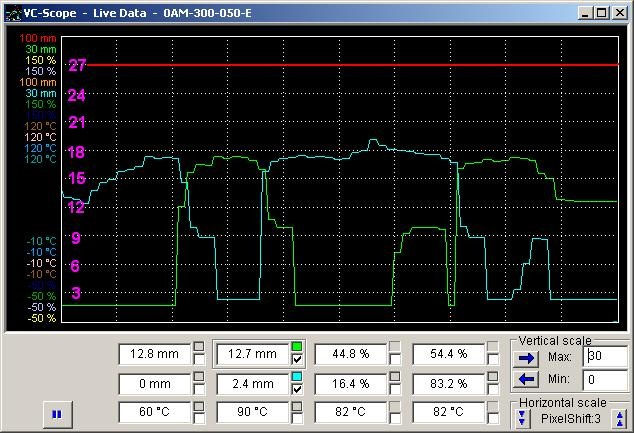Click the gray swatch beside 90 °C
634x433 pixels.
coord(297,406)
